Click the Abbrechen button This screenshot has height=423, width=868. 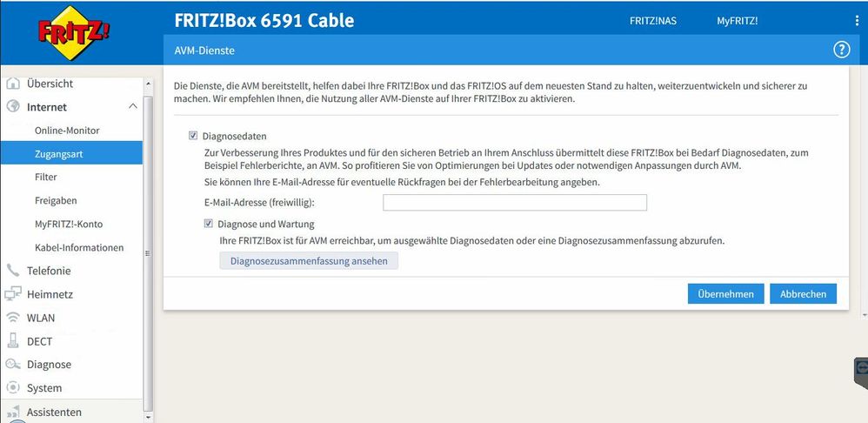coord(804,294)
